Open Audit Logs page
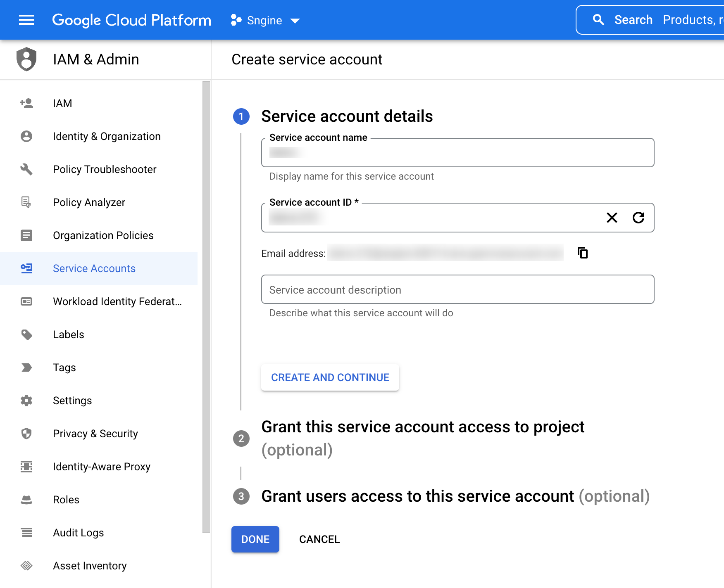This screenshot has width=724, height=588. point(79,533)
